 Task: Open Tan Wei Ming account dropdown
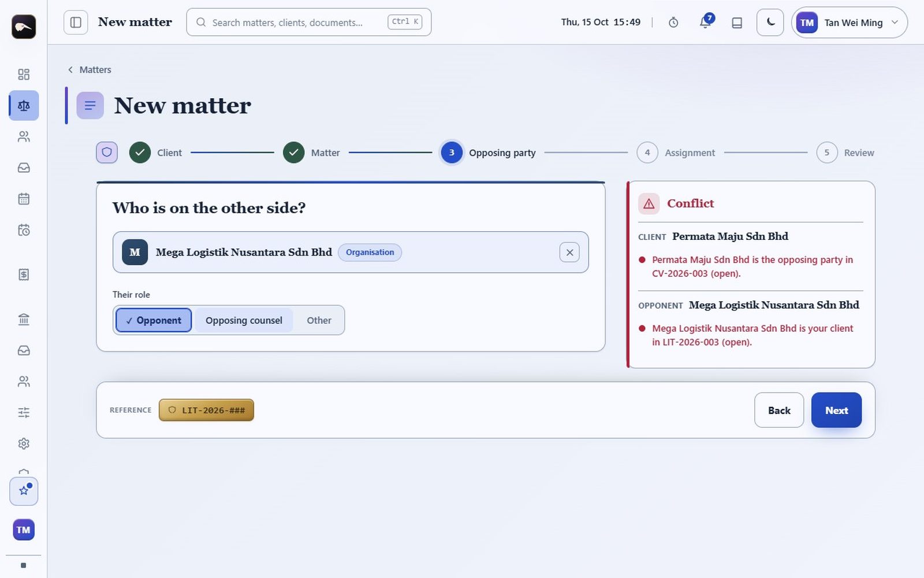point(850,23)
